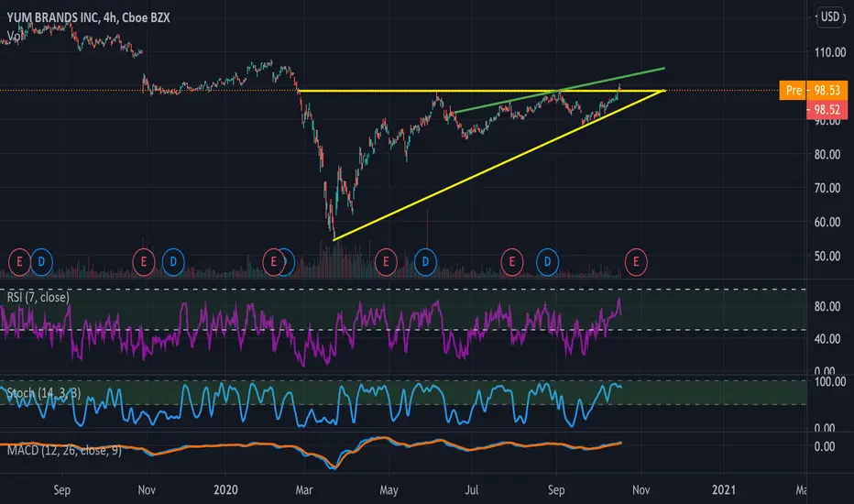Click the 110.00 price axis label

coord(830,52)
